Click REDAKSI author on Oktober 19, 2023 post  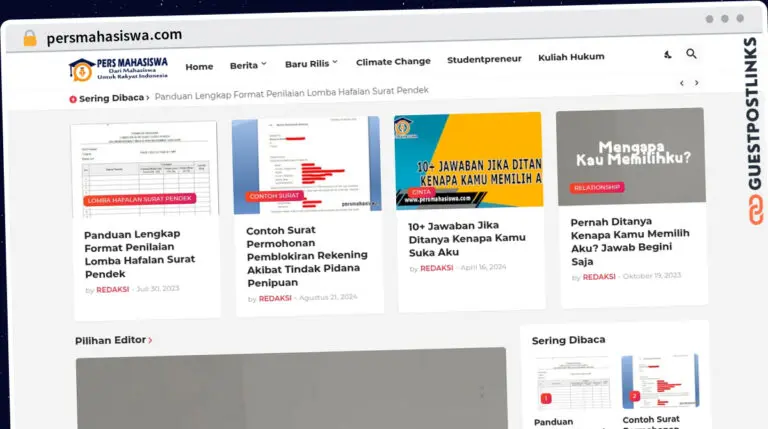pos(599,277)
